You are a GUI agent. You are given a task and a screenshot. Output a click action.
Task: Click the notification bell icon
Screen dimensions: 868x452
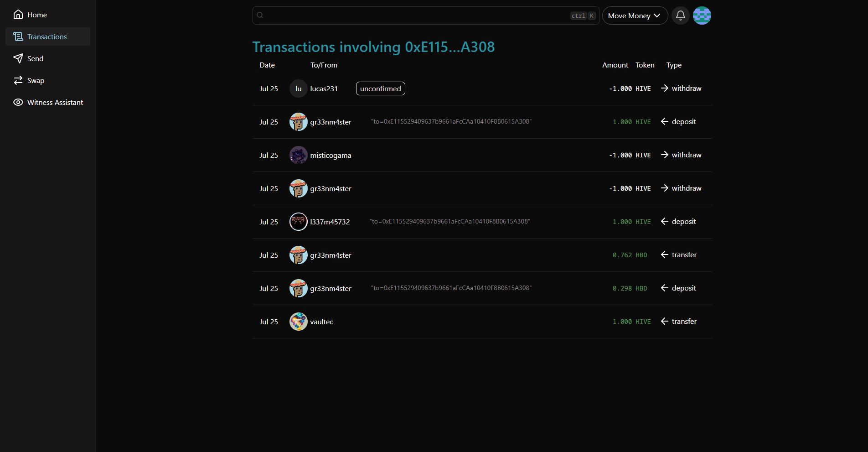click(x=680, y=16)
